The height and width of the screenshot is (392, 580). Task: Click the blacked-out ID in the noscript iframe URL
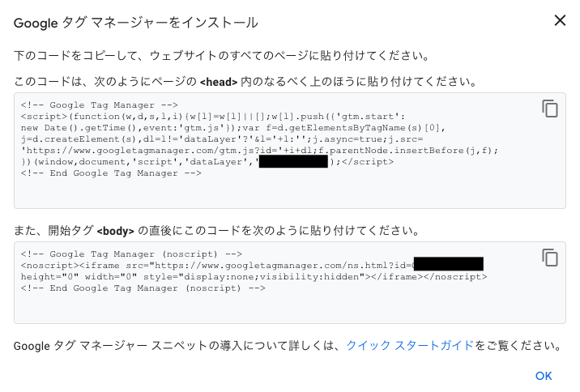point(448,264)
